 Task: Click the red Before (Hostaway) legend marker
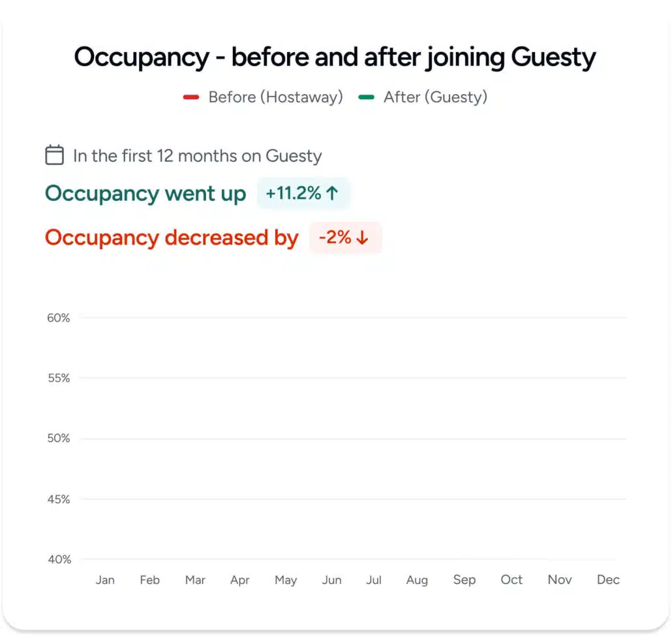(x=191, y=97)
